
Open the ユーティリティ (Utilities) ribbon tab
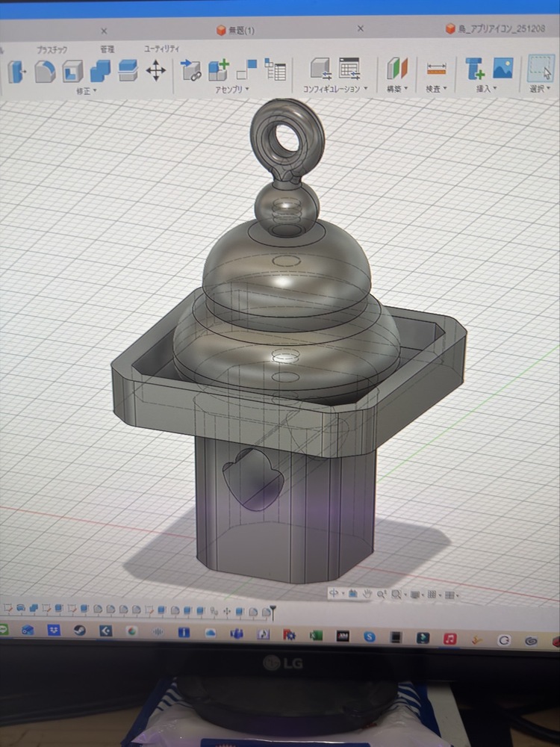pyautogui.click(x=162, y=49)
